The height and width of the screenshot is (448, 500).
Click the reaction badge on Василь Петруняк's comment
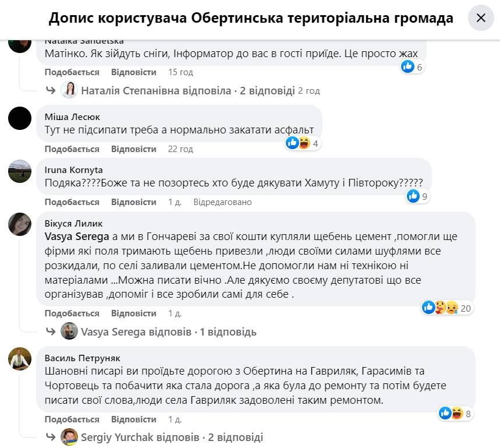pyautogui.click(x=453, y=414)
